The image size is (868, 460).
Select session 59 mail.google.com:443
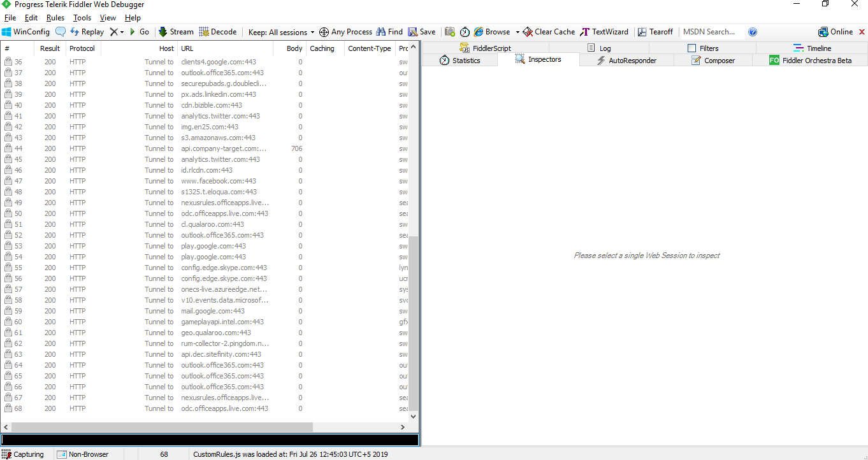pos(204,311)
